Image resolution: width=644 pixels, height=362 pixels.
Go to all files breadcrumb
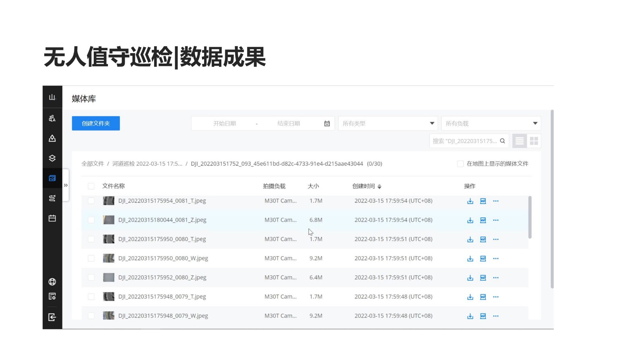click(x=93, y=164)
